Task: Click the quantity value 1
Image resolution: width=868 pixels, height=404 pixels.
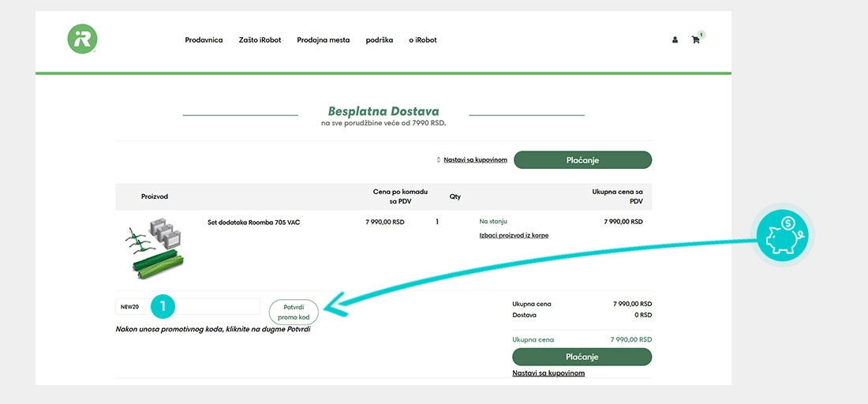Action: 437,222
